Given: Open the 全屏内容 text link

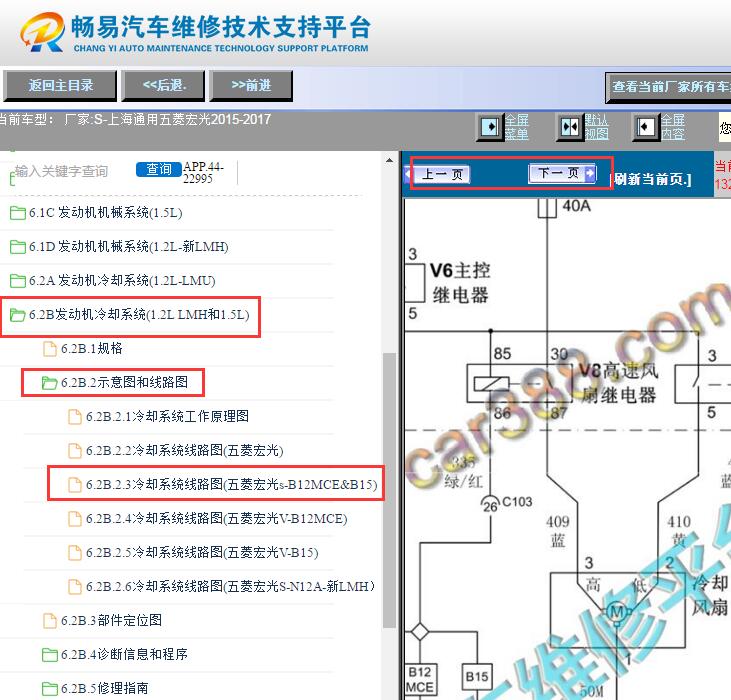Looking at the screenshot, I should click(673, 127).
